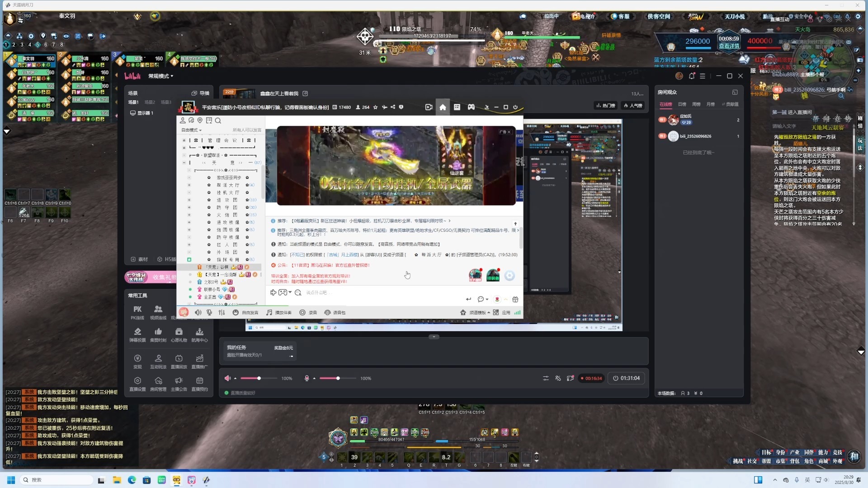Open 心愿礼物 gift tool
The height and width of the screenshot is (488, 868).
pos(179,335)
